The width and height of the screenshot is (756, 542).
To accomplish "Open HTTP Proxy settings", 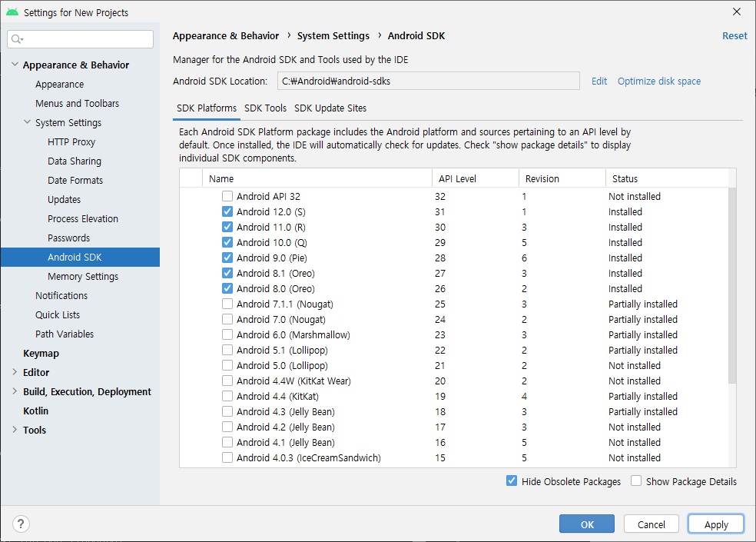I will [71, 142].
